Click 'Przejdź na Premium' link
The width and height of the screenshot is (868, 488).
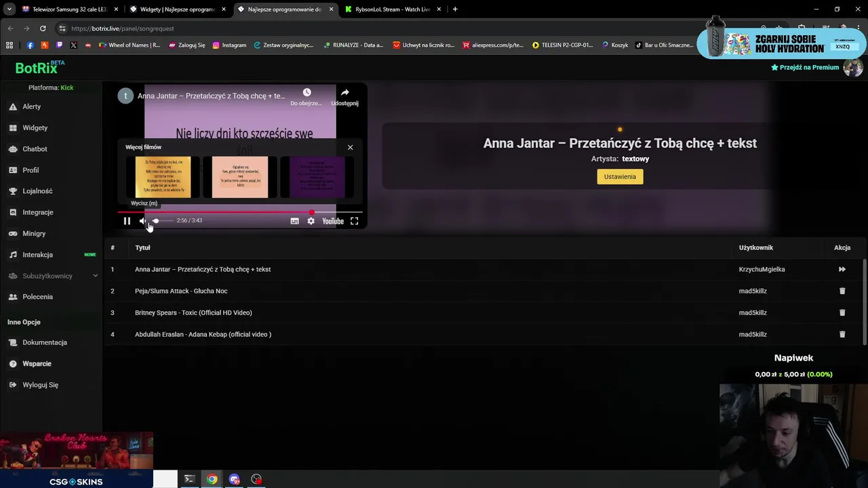(805, 67)
